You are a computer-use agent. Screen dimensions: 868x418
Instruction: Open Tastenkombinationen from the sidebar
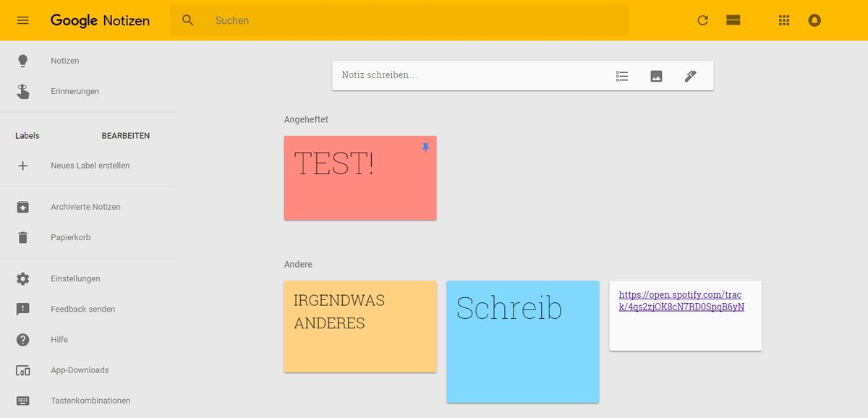click(x=90, y=401)
